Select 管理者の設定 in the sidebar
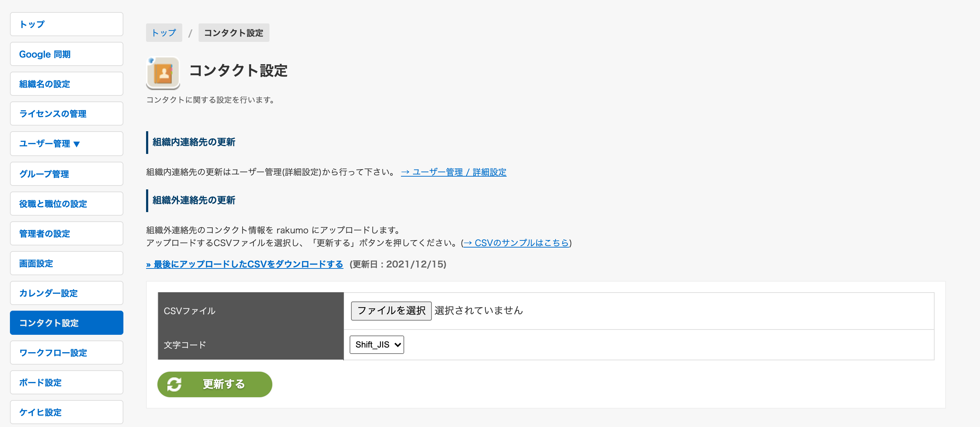 pos(67,233)
